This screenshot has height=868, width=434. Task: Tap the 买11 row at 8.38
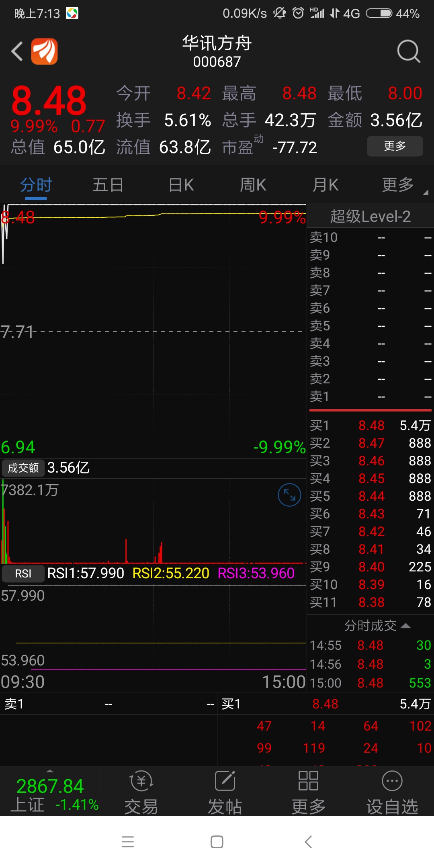[370, 602]
